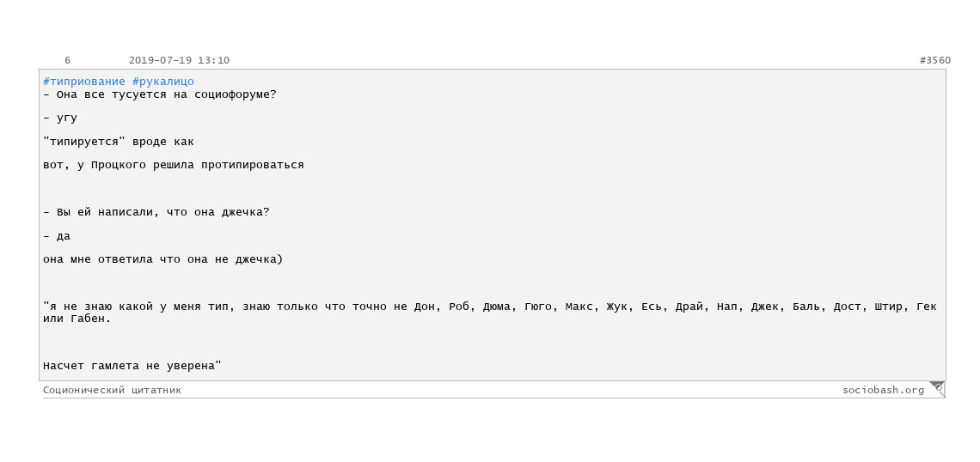Image resolution: width=980 pixels, height=462 pixels.
Task: Click the short reply "- да"
Action: tap(57, 236)
